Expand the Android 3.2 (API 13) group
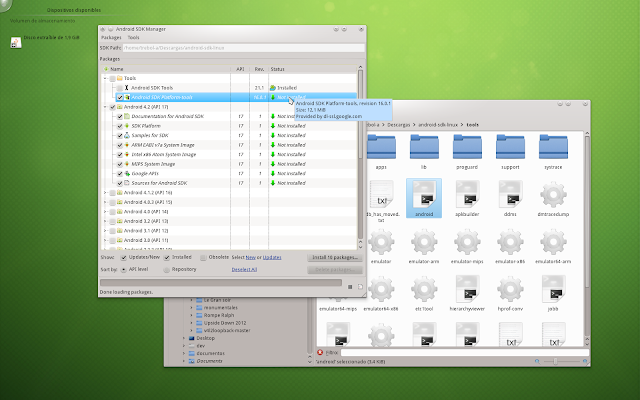This screenshot has width=640, height=400. click(104, 221)
